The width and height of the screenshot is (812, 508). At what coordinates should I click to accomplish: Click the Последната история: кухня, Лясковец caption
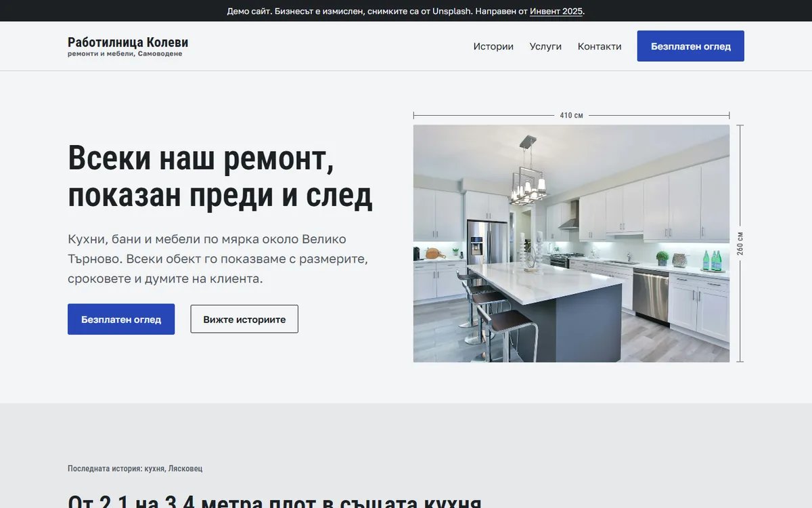(x=135, y=469)
